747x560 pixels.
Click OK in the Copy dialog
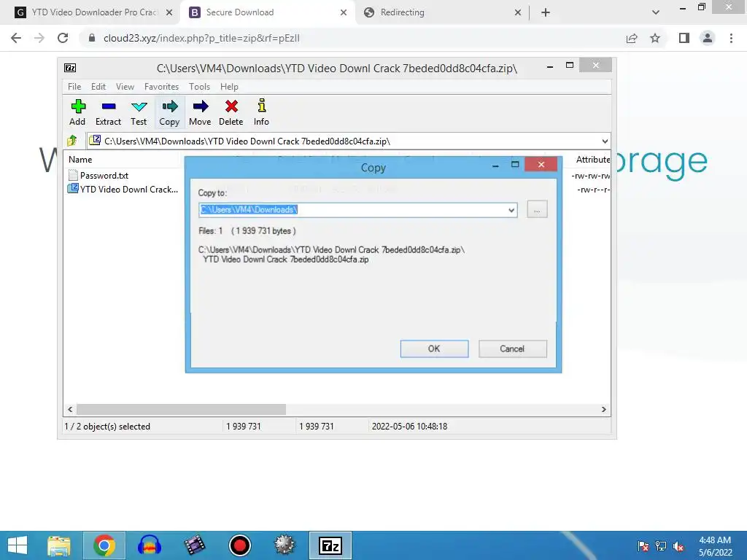click(435, 349)
